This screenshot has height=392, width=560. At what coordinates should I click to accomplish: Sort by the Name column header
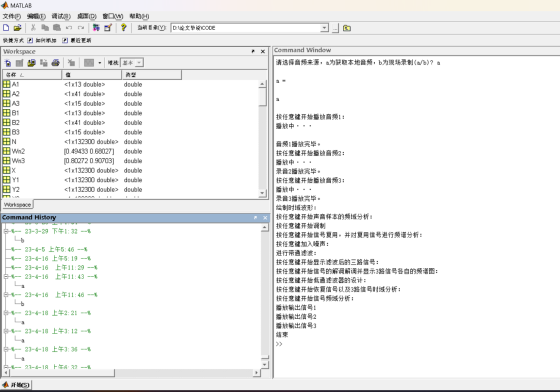tap(32, 75)
